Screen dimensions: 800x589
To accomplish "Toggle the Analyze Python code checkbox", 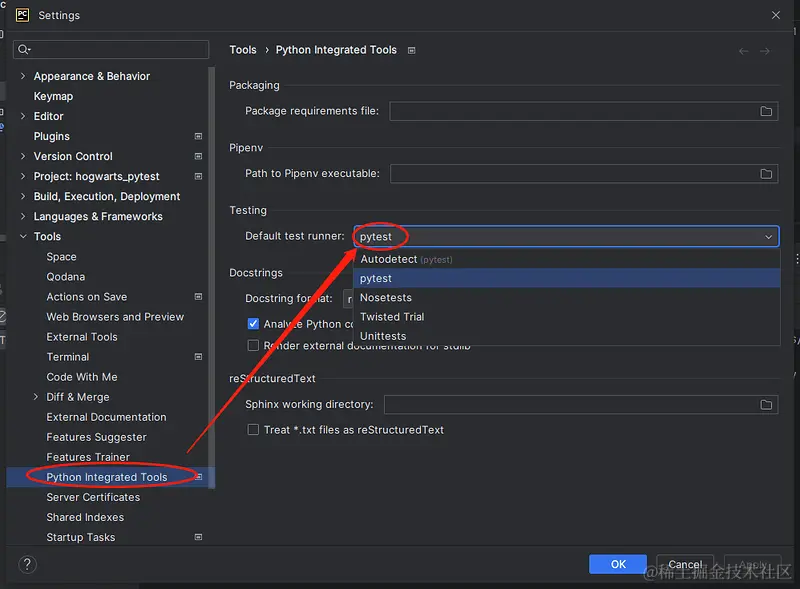I will (x=253, y=324).
